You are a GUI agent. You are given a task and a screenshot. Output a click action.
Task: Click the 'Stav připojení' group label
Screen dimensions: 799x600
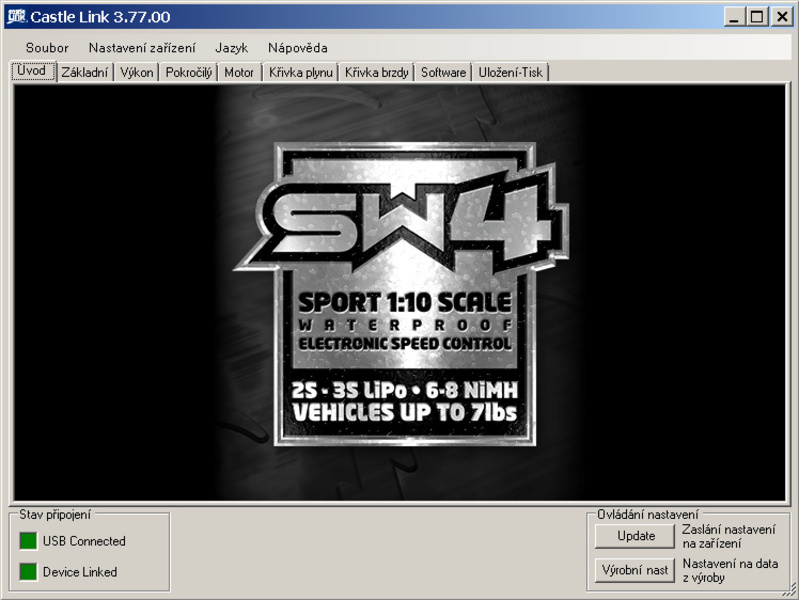[x=55, y=515]
